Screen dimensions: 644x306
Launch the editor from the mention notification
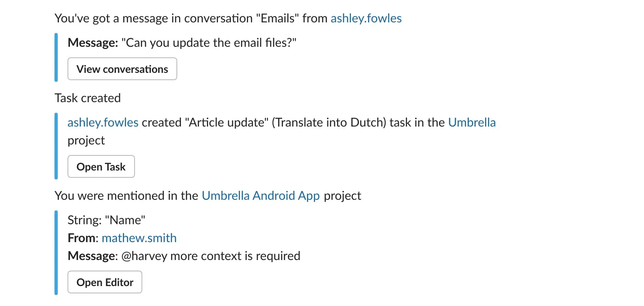tap(104, 282)
